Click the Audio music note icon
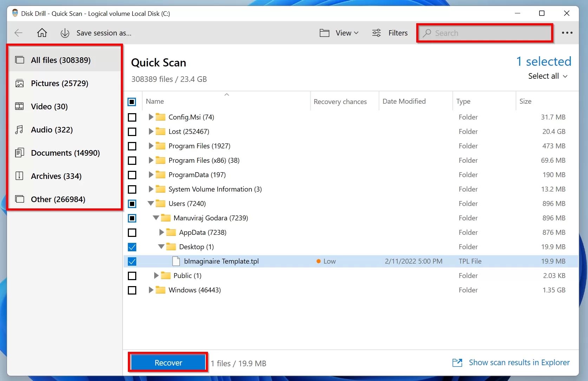The image size is (588, 381). click(19, 130)
